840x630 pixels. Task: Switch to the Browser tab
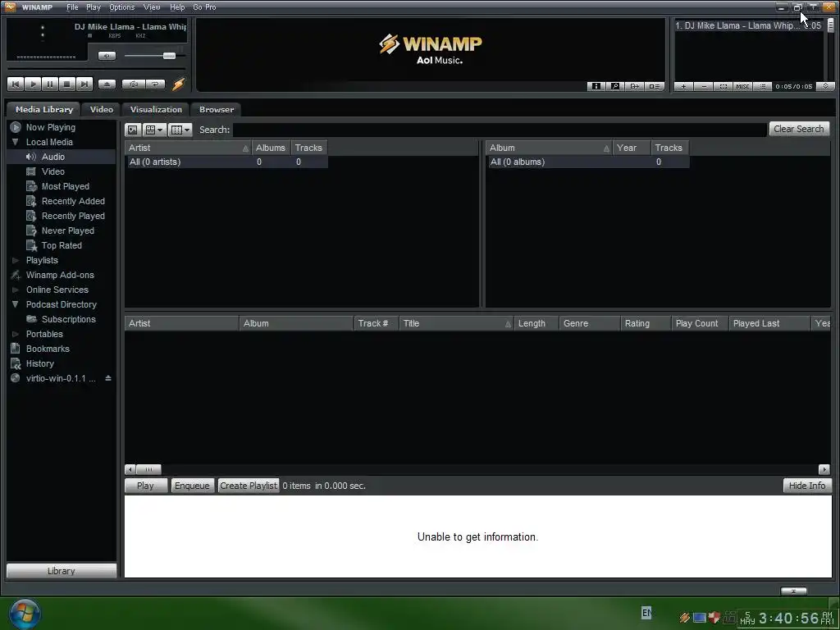pos(217,109)
